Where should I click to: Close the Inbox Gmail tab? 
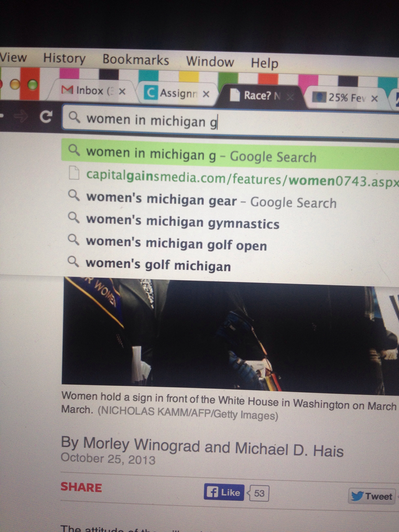tap(122, 91)
